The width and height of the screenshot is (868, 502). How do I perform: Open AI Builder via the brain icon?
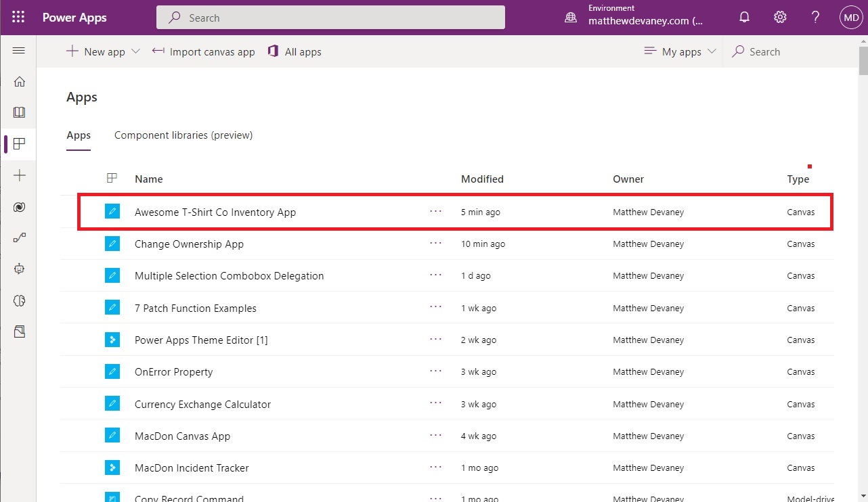point(18,300)
